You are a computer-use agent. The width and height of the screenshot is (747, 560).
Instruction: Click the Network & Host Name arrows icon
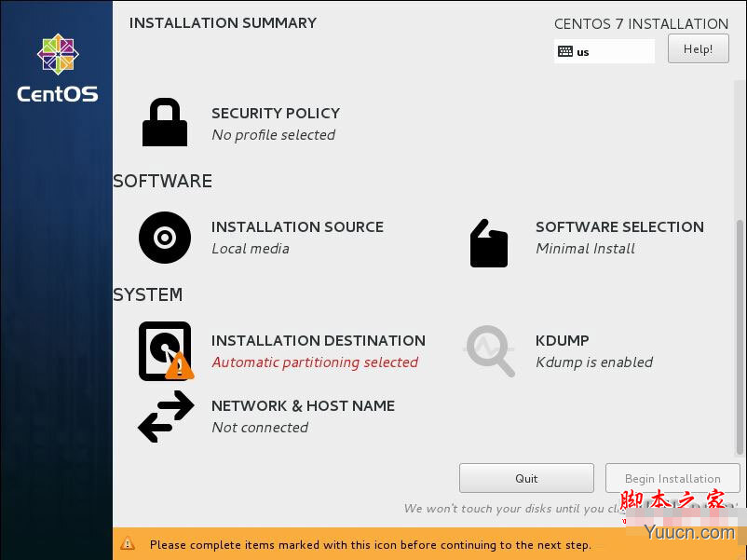166,417
